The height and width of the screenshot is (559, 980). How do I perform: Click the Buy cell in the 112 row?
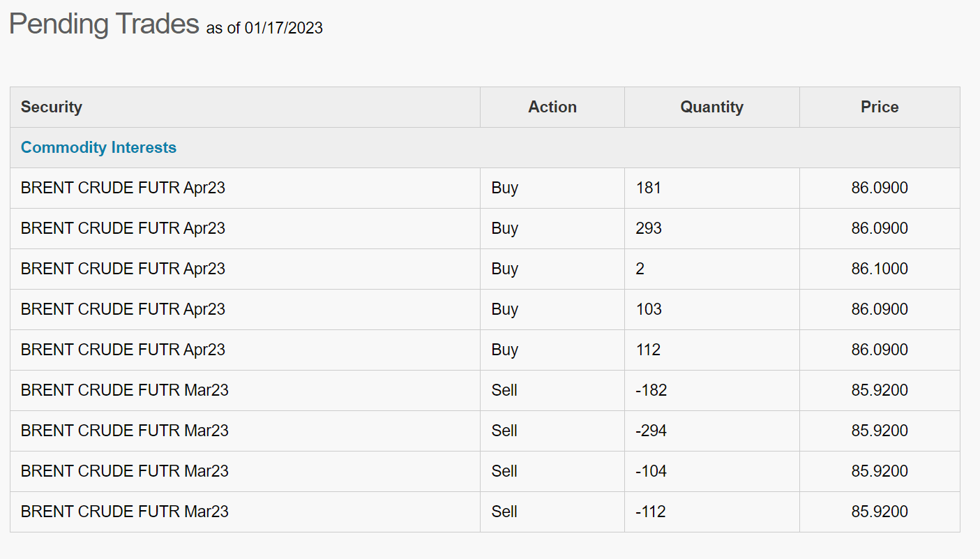click(504, 350)
